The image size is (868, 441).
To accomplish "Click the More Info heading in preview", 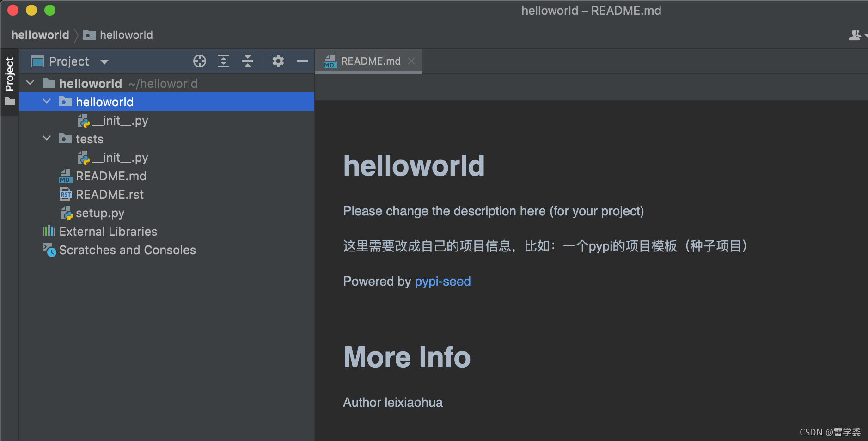I will point(407,357).
